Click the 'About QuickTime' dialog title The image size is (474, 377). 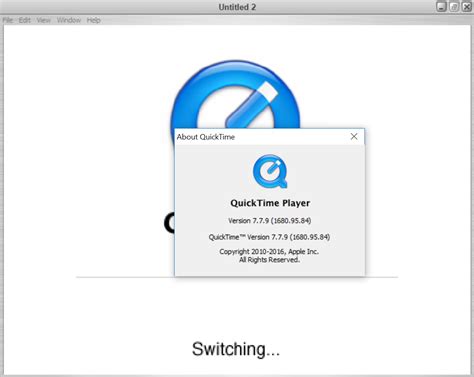click(206, 137)
